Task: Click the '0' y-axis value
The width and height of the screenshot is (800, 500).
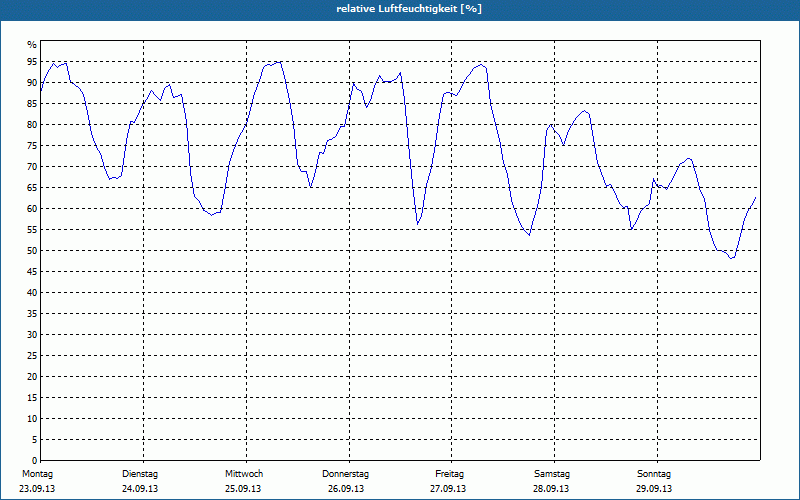Action: click(x=35, y=460)
